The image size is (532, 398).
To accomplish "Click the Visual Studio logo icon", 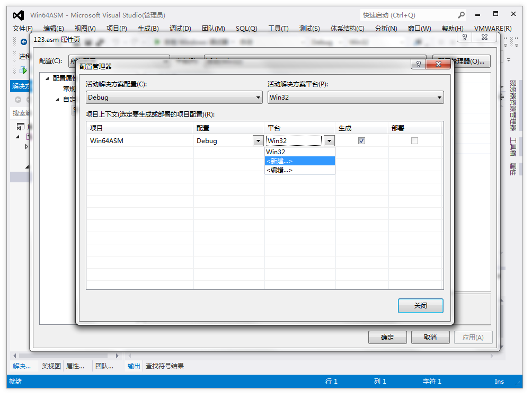I will [x=19, y=15].
